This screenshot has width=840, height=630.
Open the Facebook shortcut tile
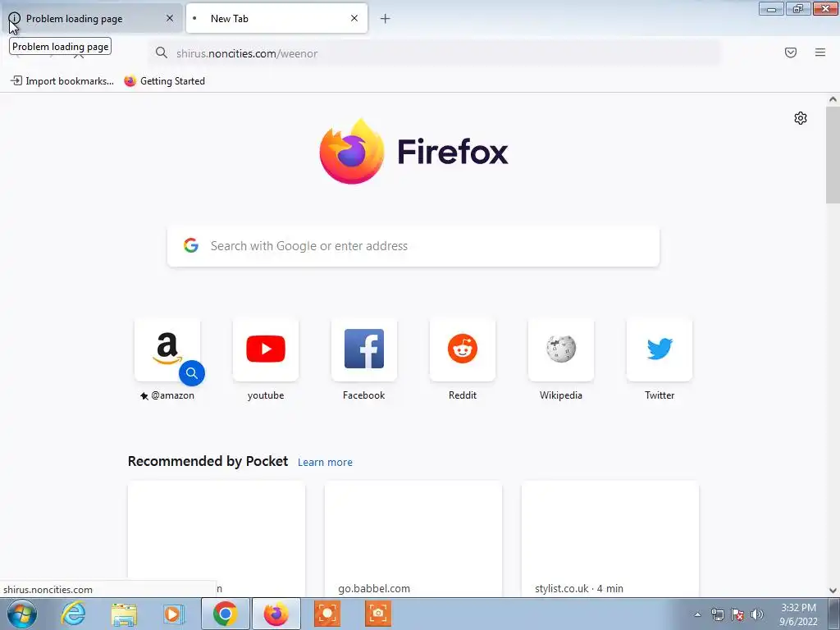(363, 349)
